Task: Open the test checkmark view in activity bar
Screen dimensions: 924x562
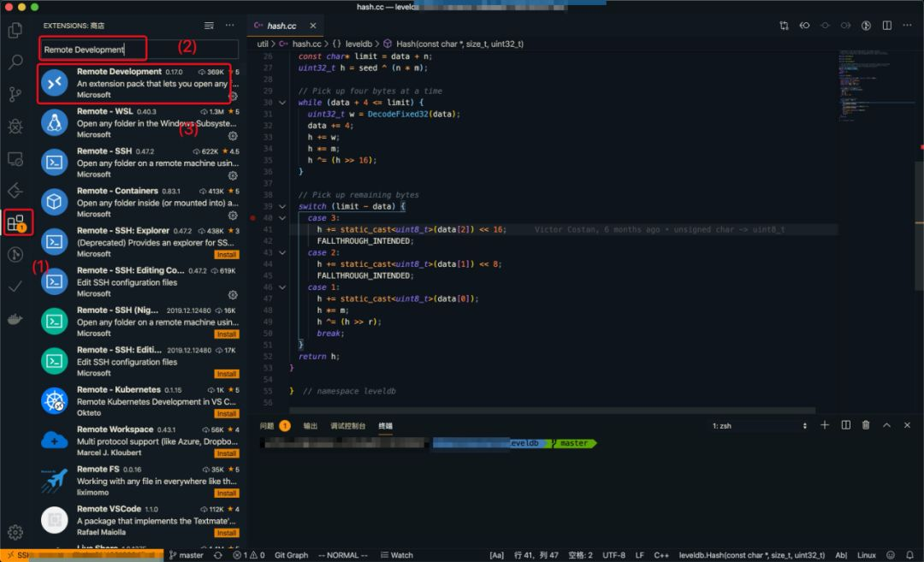Action: click(15, 287)
